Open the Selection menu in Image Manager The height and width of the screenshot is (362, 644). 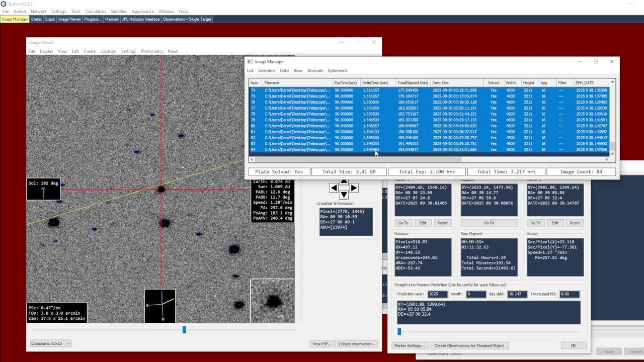(266, 70)
